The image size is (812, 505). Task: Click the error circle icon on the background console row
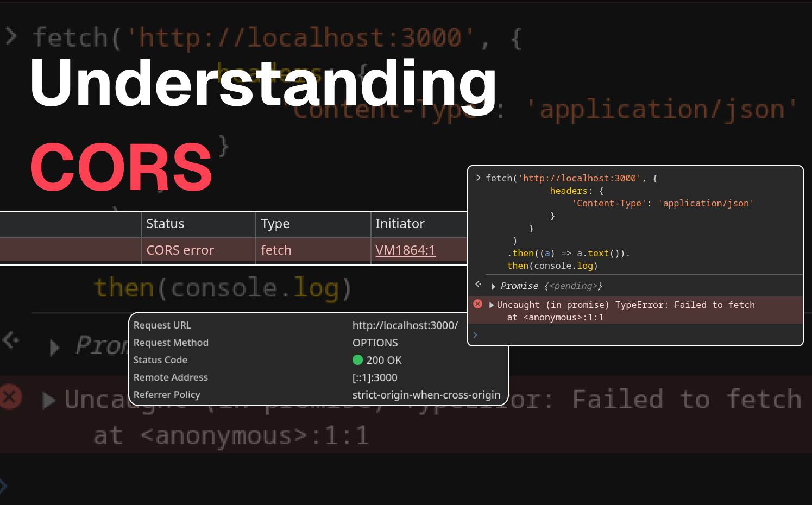click(10, 397)
